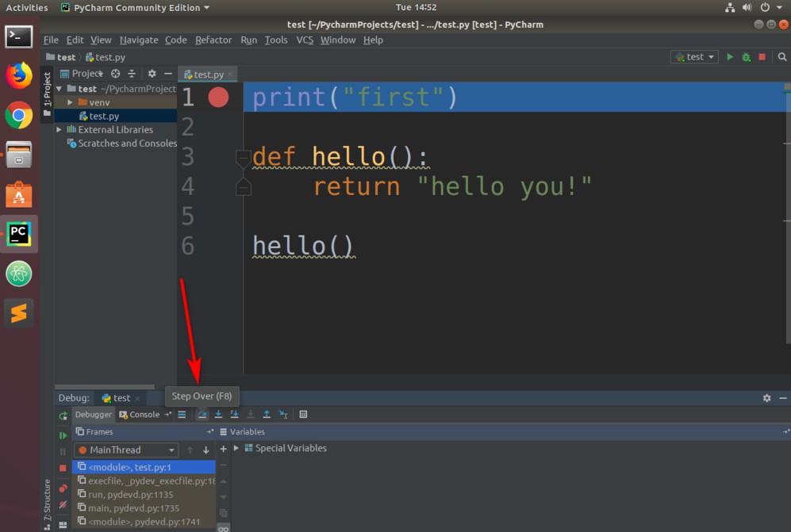
Task: Open debug panel settings gear
Action: coord(766,398)
